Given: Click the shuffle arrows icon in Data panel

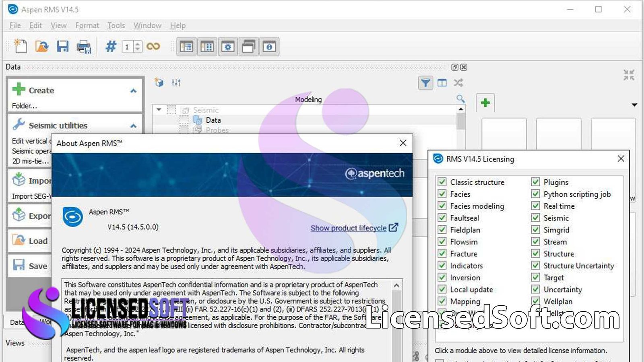Looking at the screenshot, I should pos(458,83).
